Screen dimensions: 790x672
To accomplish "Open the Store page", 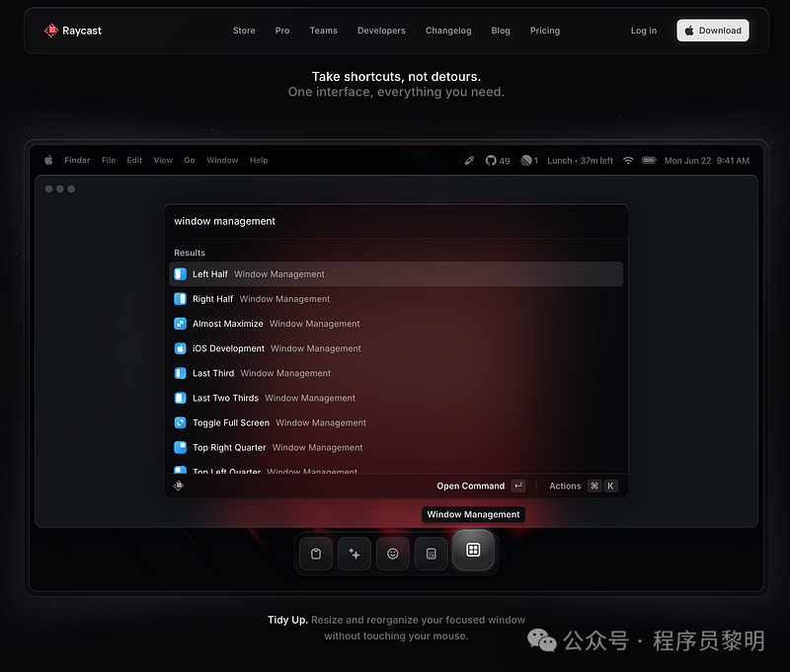I will tap(244, 31).
